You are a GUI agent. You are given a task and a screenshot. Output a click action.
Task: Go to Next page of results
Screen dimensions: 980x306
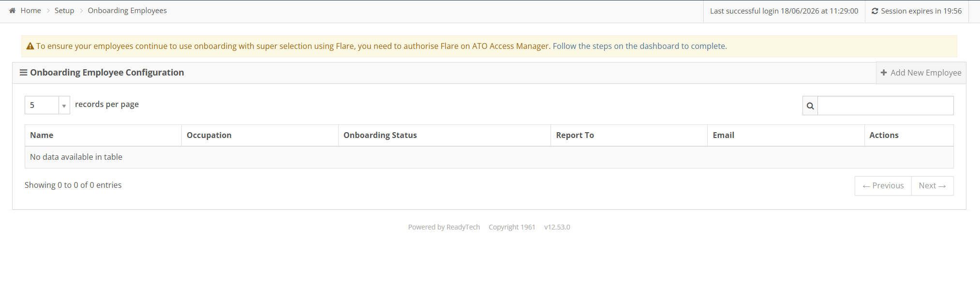933,186
